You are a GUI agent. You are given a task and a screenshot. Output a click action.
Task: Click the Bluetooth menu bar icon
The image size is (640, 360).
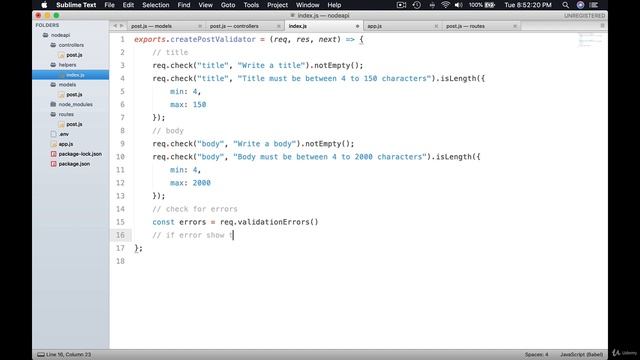click(x=432, y=5)
